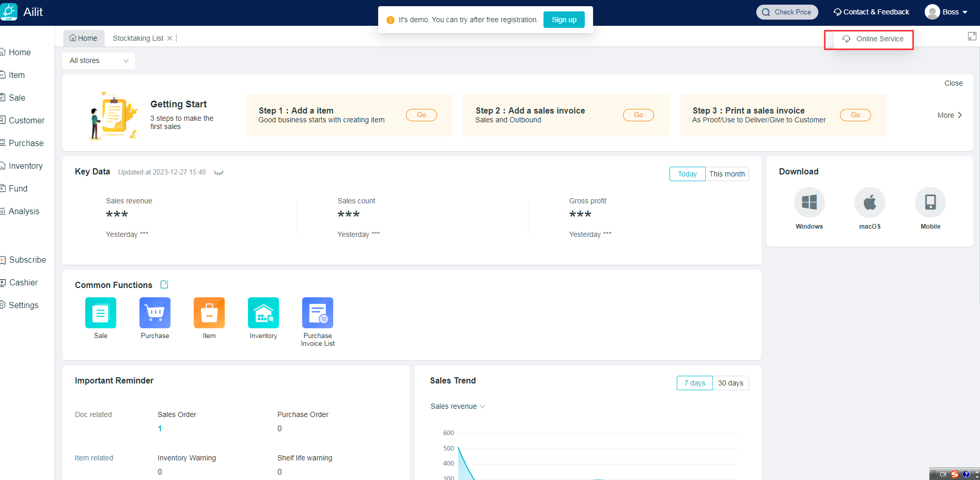
Task: Open the All stores dropdown
Action: click(99, 61)
